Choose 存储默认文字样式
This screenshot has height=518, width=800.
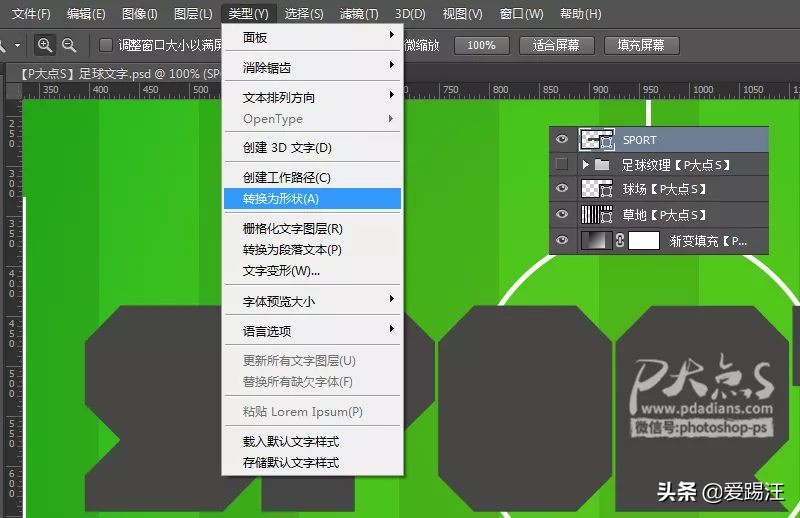click(312, 462)
